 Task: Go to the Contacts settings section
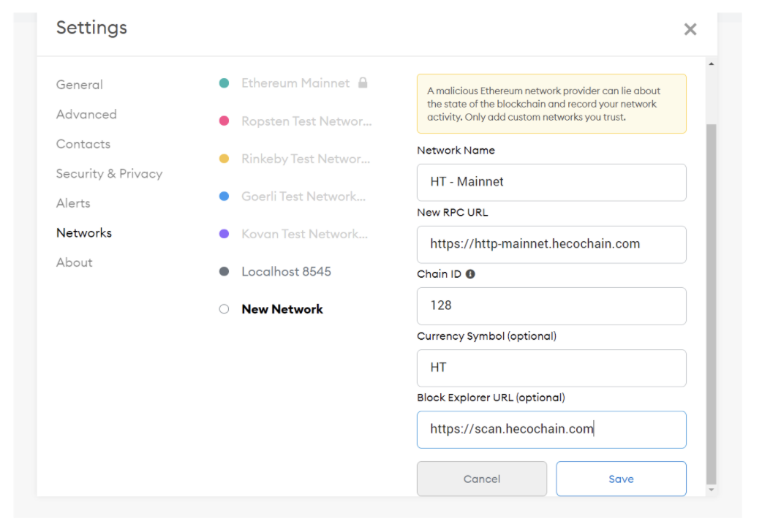(x=83, y=144)
